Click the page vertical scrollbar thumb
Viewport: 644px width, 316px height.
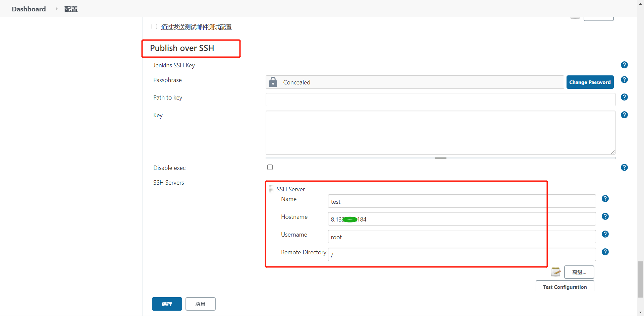point(641,279)
